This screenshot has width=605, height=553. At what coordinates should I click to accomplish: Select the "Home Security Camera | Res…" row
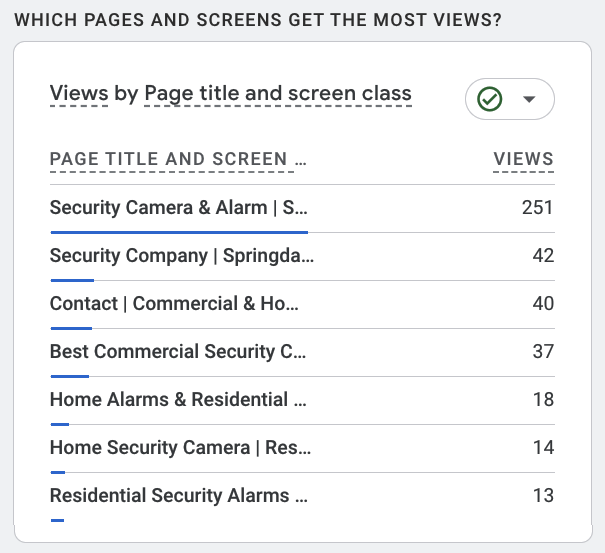(181, 448)
